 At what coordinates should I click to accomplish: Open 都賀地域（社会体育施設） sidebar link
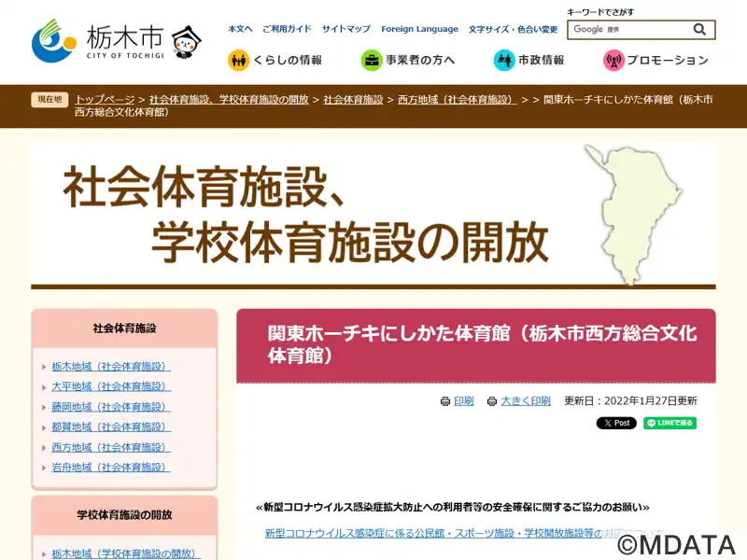click(x=111, y=427)
